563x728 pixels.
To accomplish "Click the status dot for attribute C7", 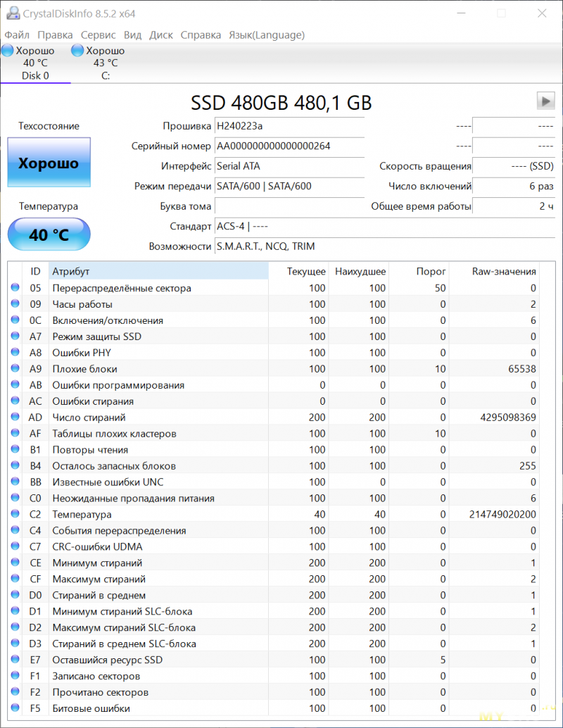I will pyautogui.click(x=15, y=546).
